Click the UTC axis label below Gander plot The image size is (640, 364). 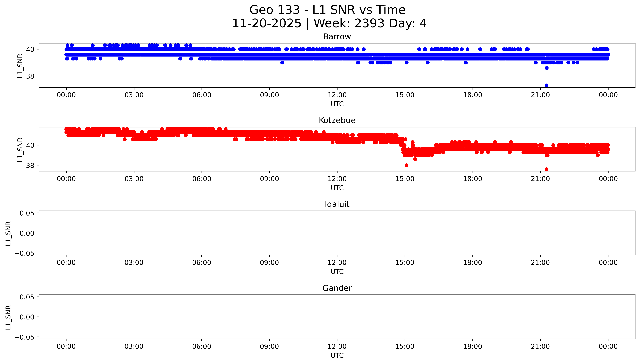[x=337, y=355]
